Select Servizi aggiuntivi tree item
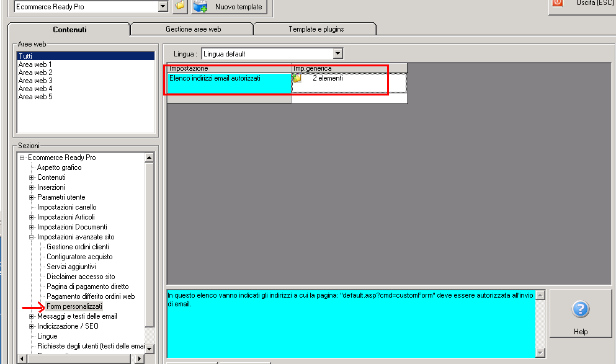The image size is (616, 364). tap(71, 267)
